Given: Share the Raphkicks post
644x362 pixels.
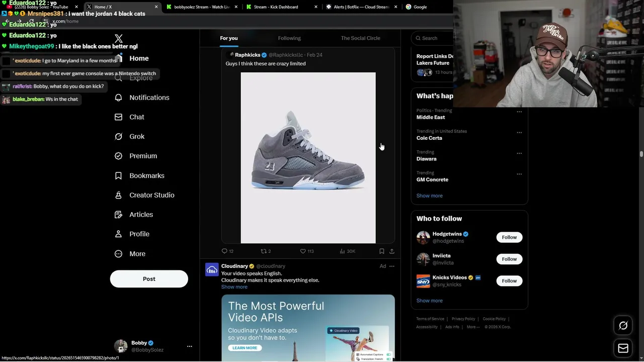Looking at the screenshot, I should click(392, 251).
